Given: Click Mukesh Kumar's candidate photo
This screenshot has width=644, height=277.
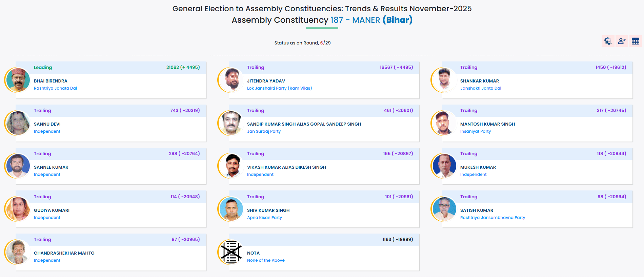Looking at the screenshot, I should [444, 166].
